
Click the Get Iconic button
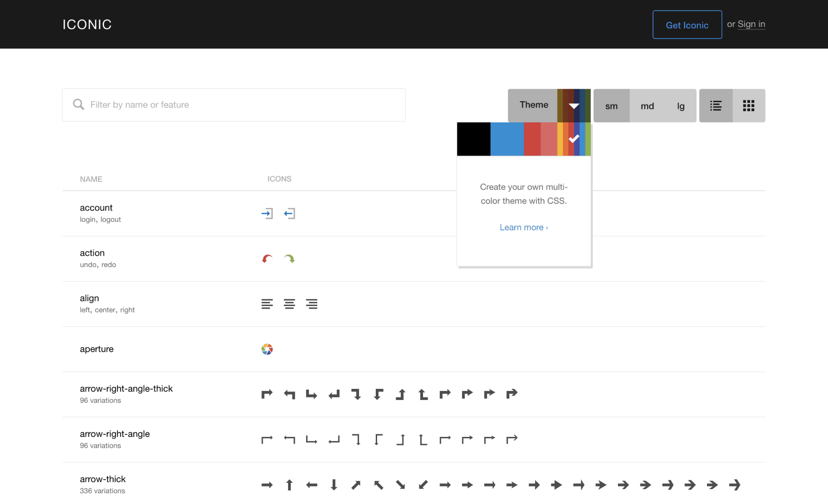(x=687, y=25)
